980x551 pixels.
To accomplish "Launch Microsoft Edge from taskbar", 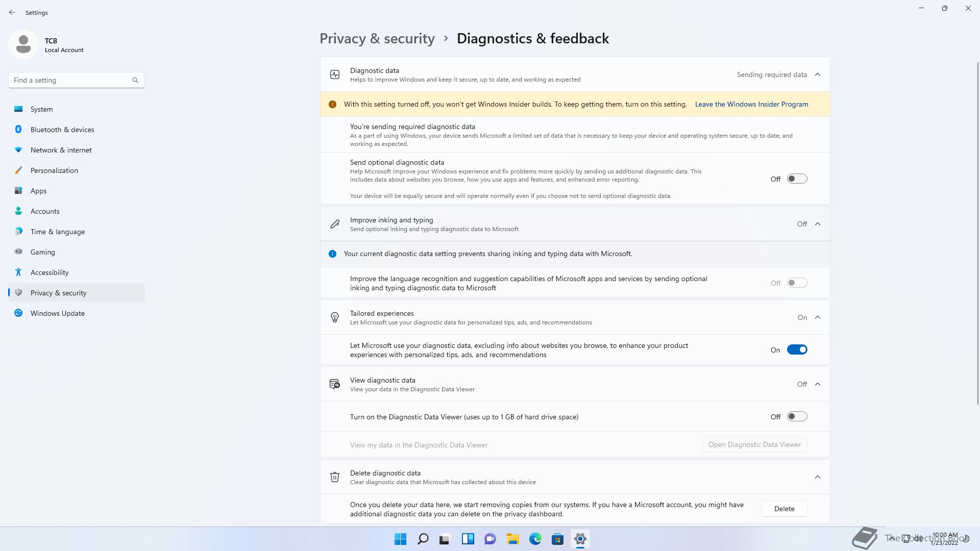I will pyautogui.click(x=535, y=539).
